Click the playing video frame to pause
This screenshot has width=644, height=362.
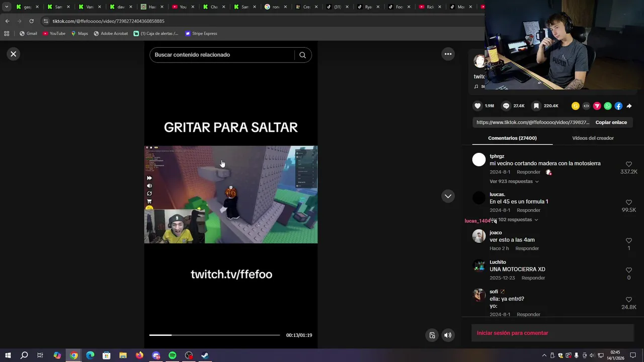[x=231, y=195]
